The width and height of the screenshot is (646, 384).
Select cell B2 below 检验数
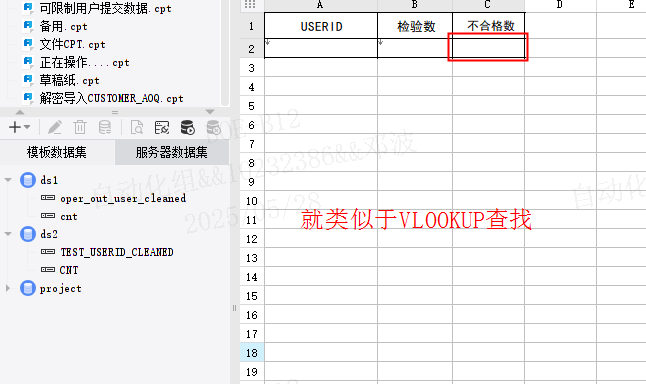point(415,48)
